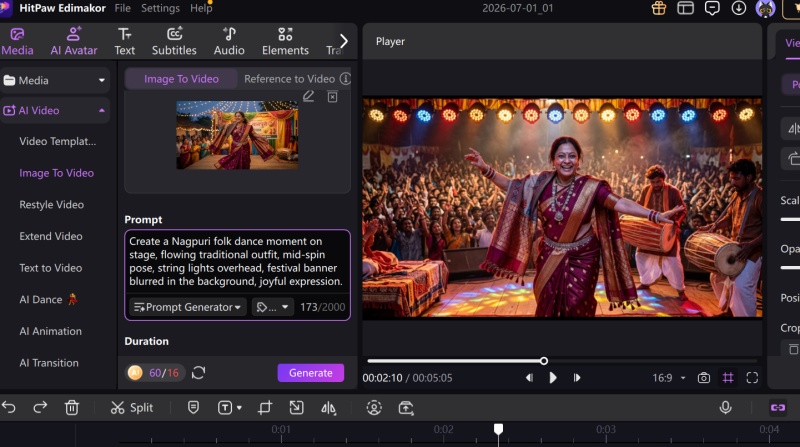The height and width of the screenshot is (447, 800).
Task: Click the layout panel icon
Action: [685, 8]
